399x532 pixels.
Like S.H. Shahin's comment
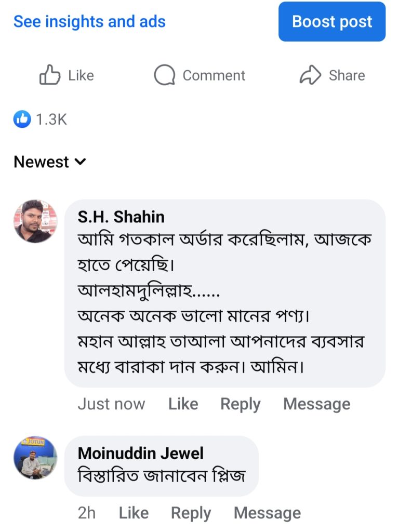(x=183, y=404)
